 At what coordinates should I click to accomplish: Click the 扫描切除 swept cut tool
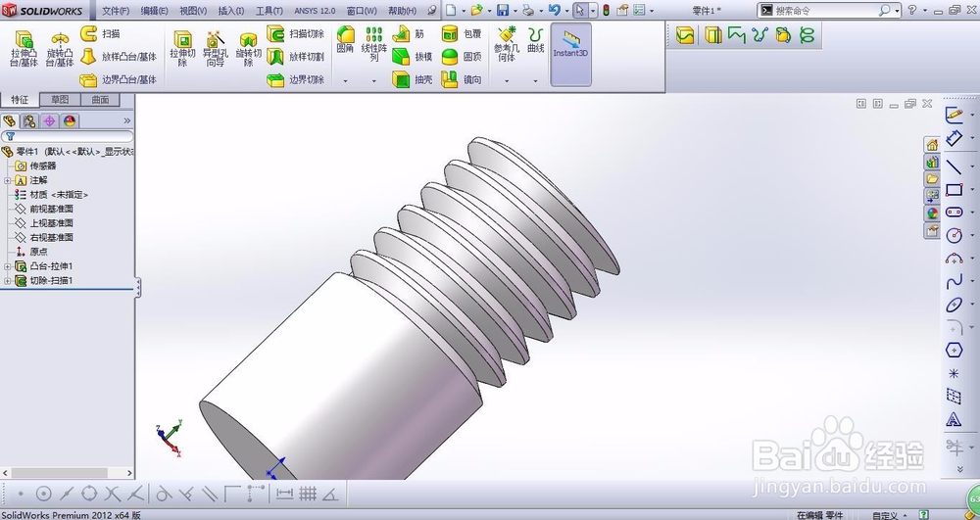click(296, 33)
